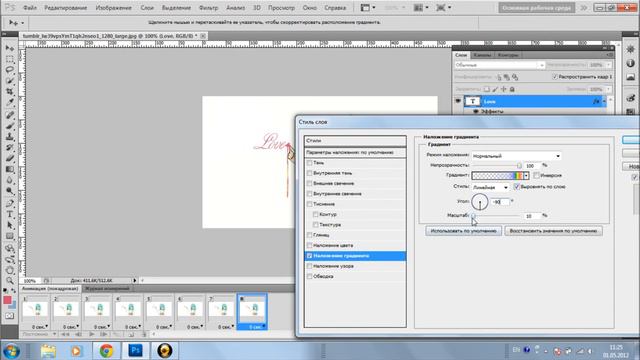The height and width of the screenshot is (360, 640).
Task: Switch to the Контуры tab
Action: pos(508,55)
